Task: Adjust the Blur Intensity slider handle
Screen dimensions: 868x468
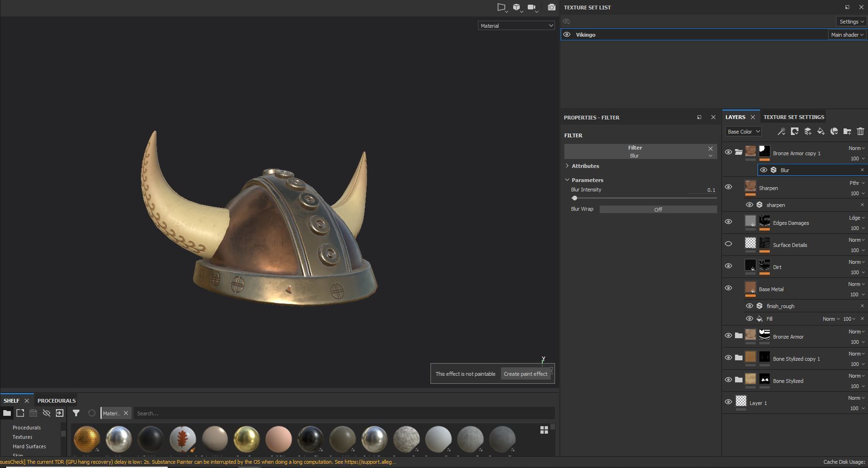Action: [574, 198]
